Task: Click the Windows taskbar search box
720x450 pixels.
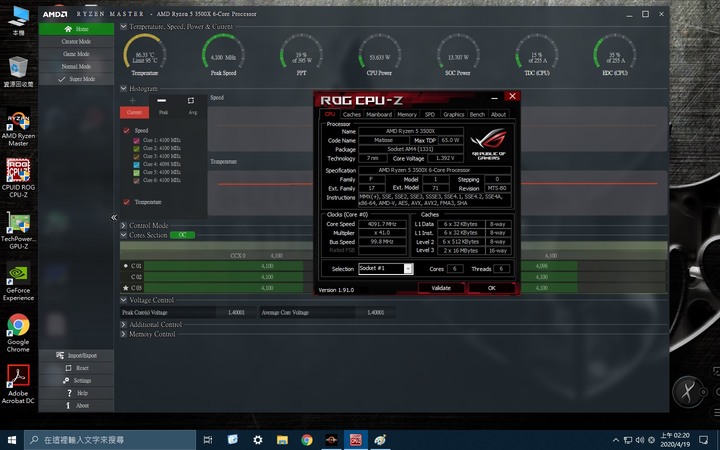Action: (110, 440)
